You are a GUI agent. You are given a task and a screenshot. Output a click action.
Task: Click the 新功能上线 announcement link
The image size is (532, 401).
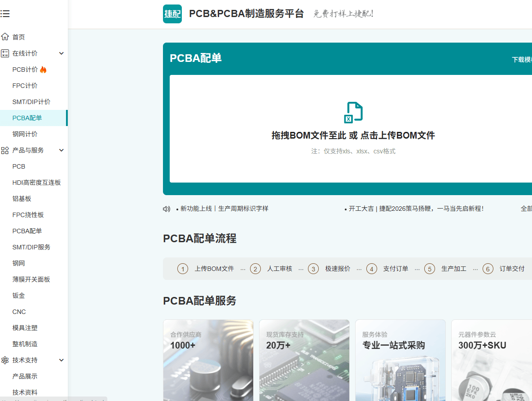click(224, 209)
